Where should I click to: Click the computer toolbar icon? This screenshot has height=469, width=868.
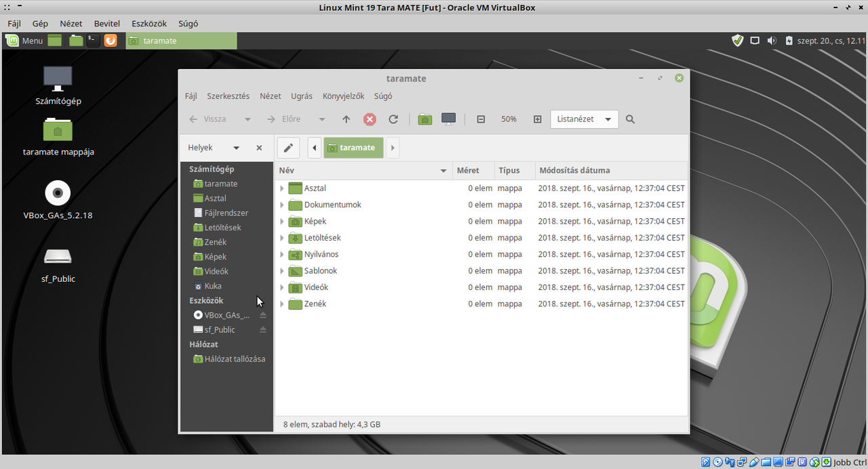pos(448,119)
